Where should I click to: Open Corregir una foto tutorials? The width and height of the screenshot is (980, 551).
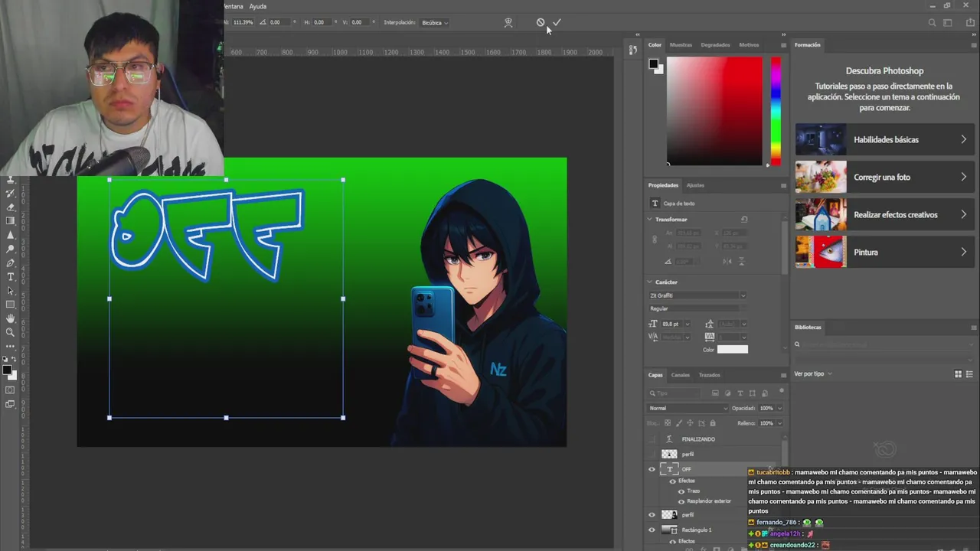click(x=884, y=177)
